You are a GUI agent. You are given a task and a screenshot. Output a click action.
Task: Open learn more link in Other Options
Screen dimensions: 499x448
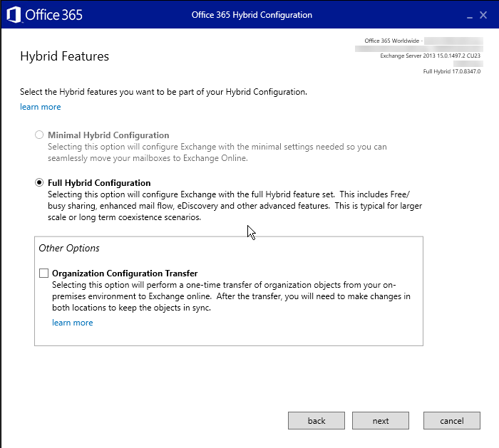tap(73, 323)
